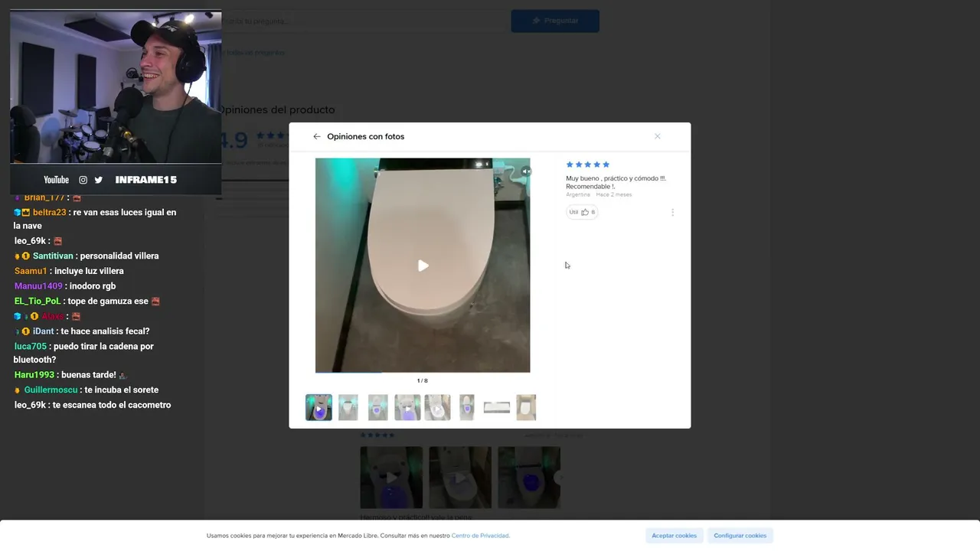980x551 pixels.
Task: Click chat username luca705
Action: pos(31,346)
